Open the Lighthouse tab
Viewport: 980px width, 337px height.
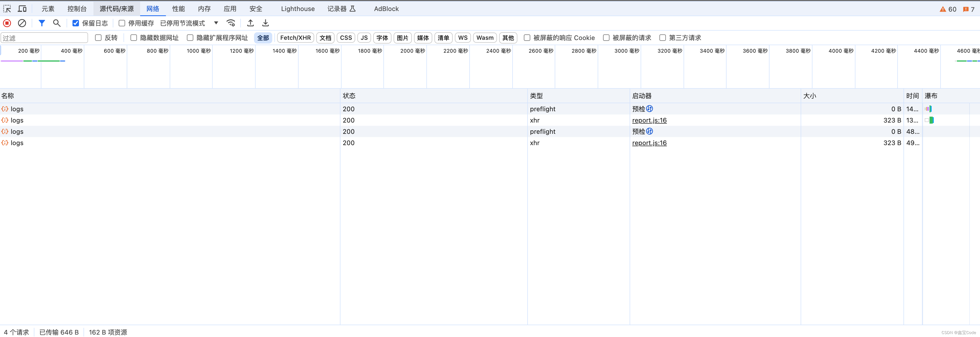click(298, 9)
